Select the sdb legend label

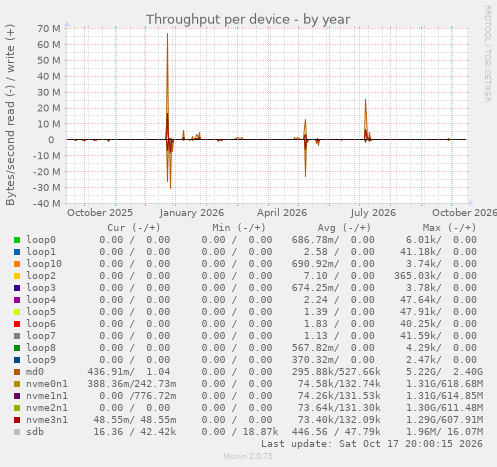tap(35, 432)
